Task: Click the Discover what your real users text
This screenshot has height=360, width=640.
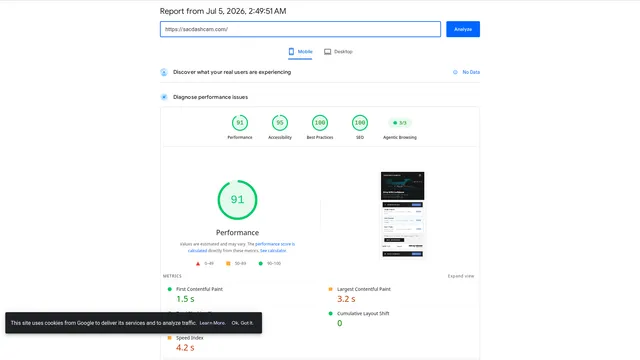Action: 232,72
